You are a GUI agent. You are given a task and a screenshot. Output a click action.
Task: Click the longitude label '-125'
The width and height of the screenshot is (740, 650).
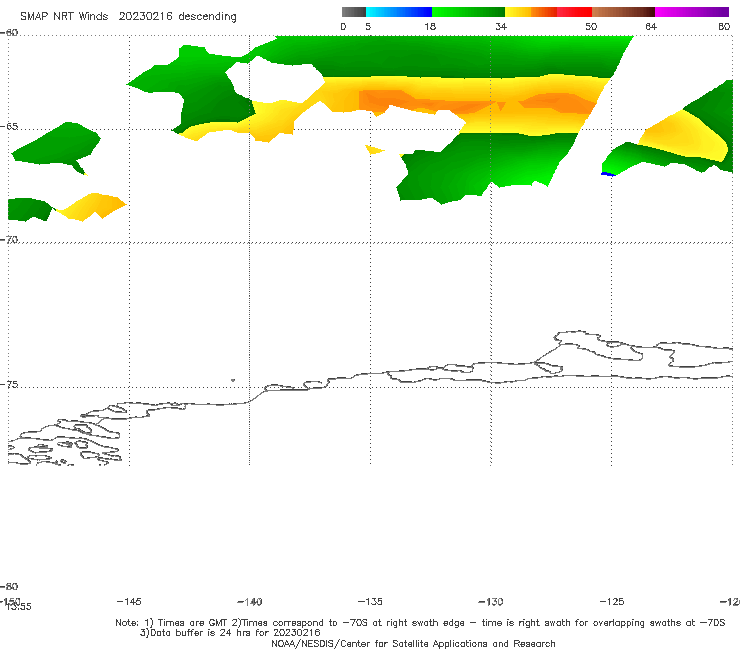tap(612, 601)
